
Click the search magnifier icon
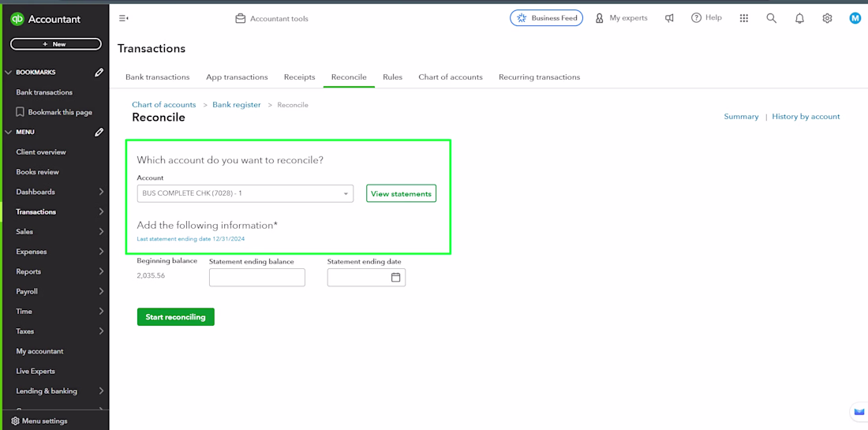pos(771,18)
